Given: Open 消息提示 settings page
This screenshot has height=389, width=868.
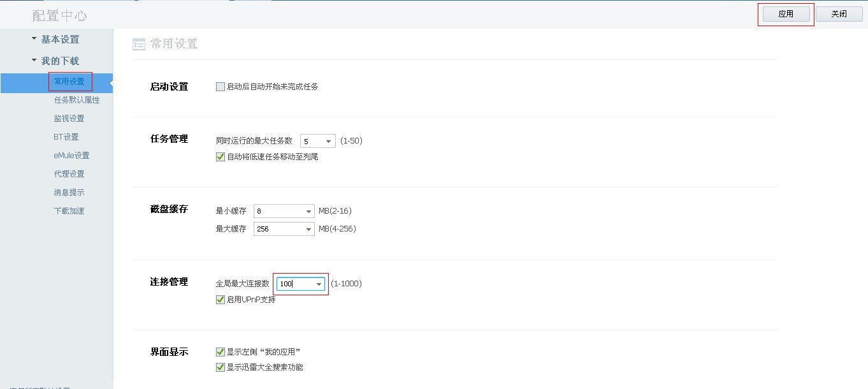Looking at the screenshot, I should tap(69, 193).
